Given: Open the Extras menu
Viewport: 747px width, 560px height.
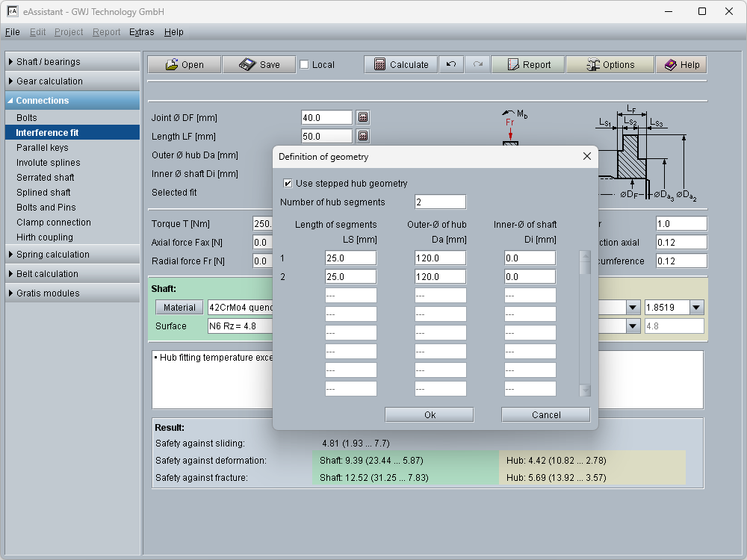Looking at the screenshot, I should (141, 32).
